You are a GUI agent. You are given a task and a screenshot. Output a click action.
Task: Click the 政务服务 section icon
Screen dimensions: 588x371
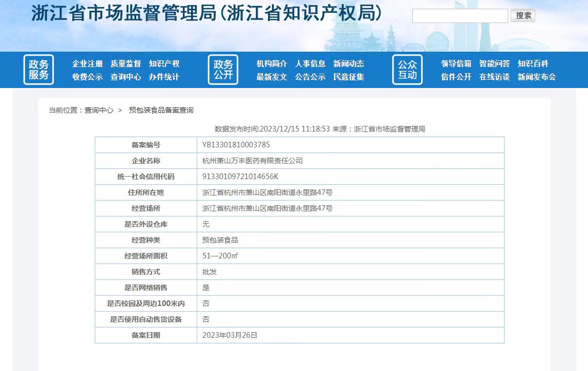38,70
